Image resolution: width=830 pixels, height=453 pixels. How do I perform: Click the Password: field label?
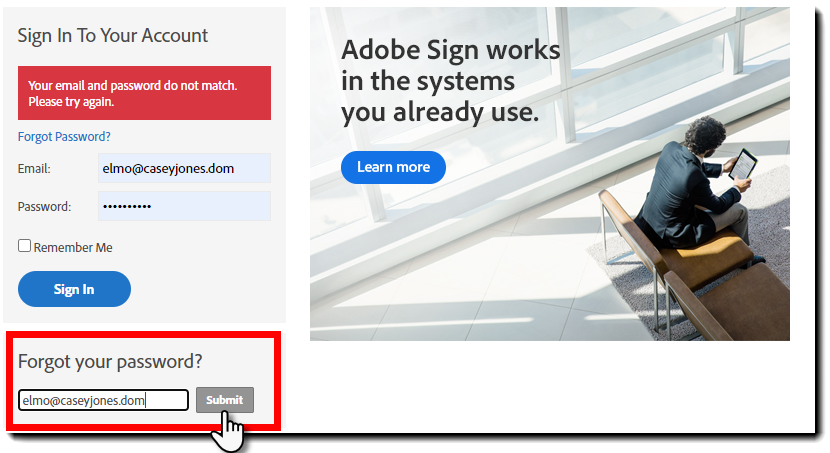tap(44, 206)
